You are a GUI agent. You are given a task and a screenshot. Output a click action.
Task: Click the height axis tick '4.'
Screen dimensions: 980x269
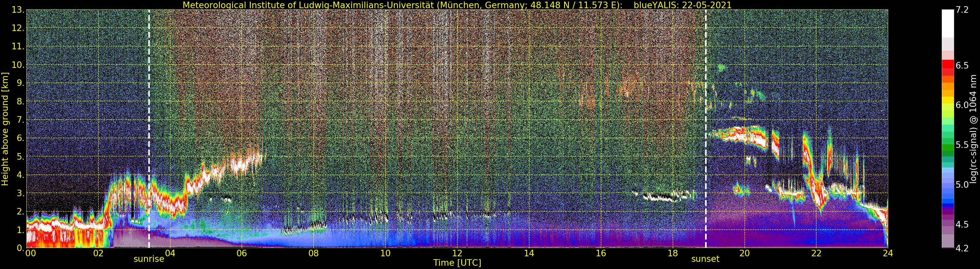(21, 175)
